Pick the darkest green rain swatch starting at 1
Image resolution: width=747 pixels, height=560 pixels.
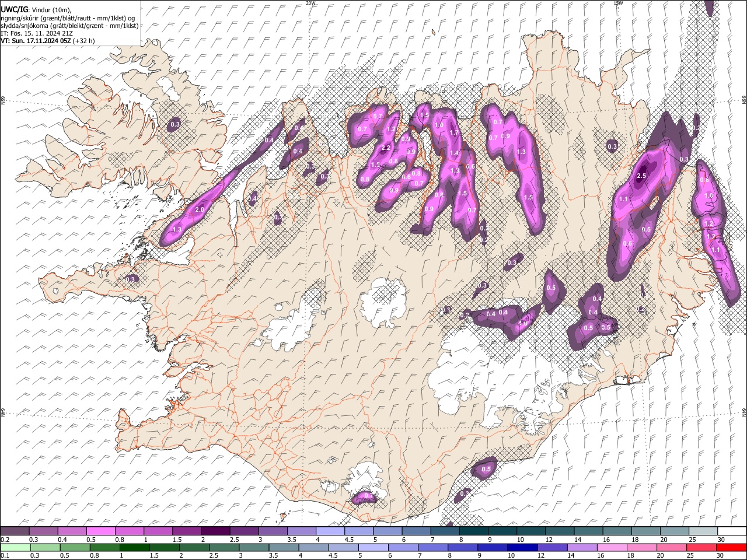point(134,547)
